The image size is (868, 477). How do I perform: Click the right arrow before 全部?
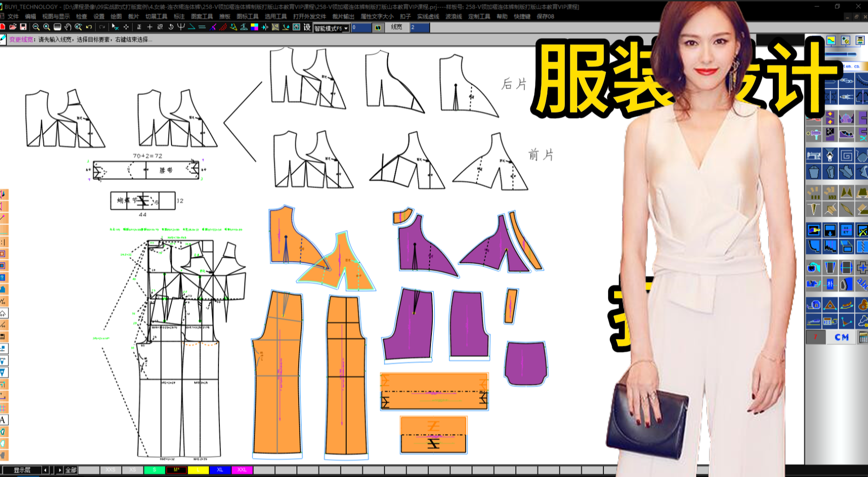click(x=59, y=470)
